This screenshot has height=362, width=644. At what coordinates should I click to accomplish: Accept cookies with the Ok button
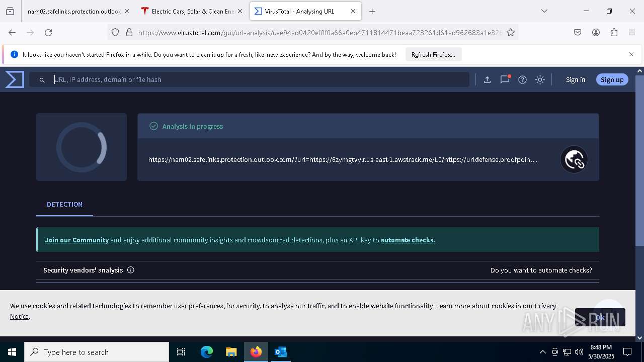pyautogui.click(x=600, y=317)
